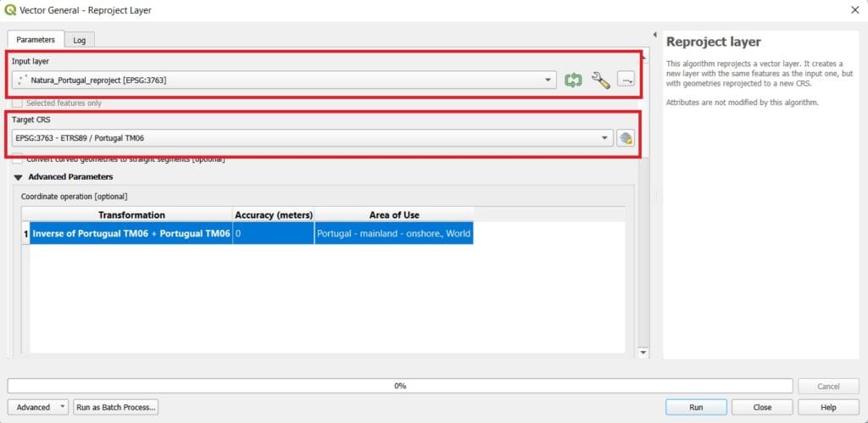Click the Close button
This screenshot has width=868, height=423.
pyautogui.click(x=762, y=407)
